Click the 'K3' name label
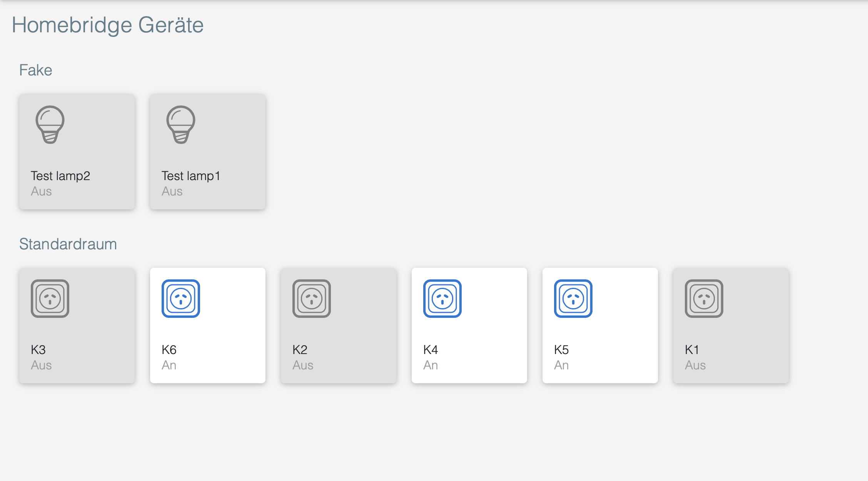The height and width of the screenshot is (481, 868). (38, 350)
